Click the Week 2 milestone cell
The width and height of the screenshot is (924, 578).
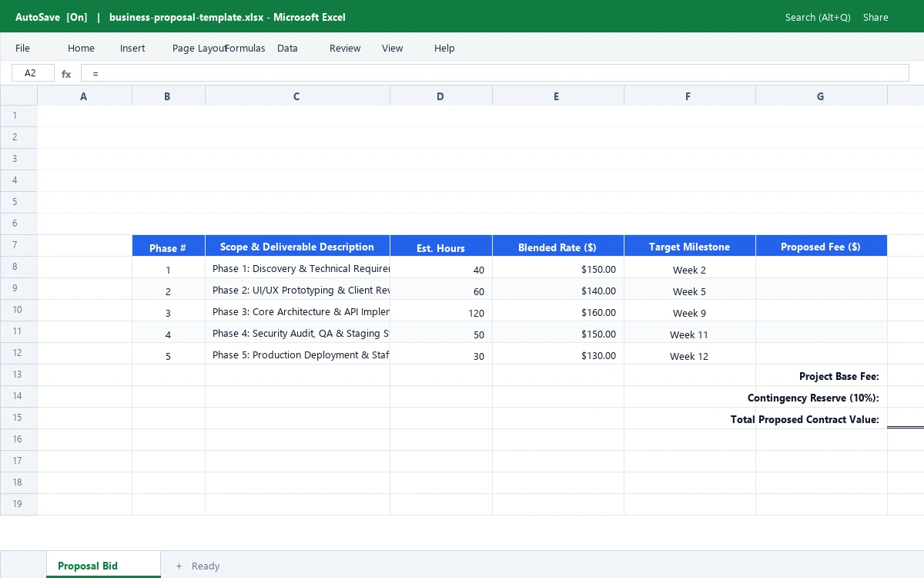click(690, 267)
